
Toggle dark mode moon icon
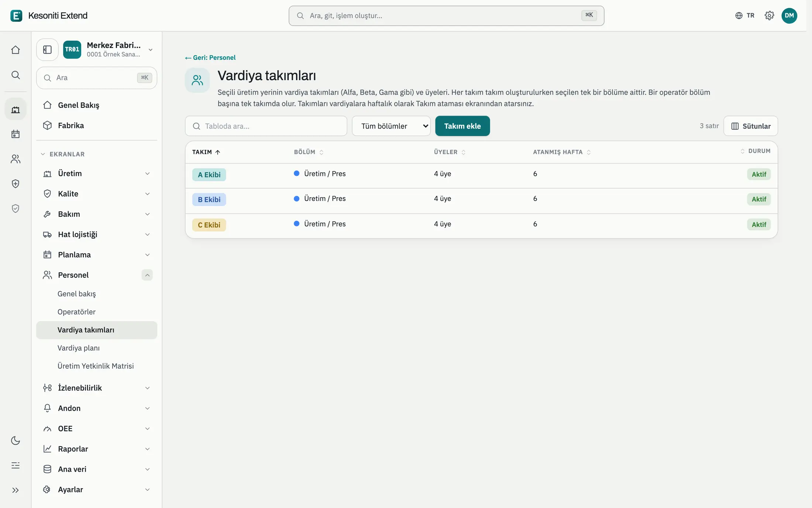point(16,440)
